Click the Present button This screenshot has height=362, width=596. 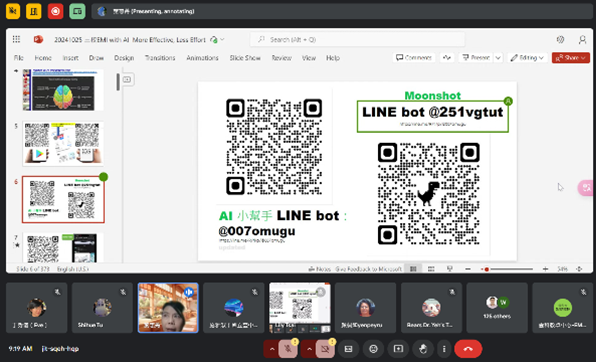(476, 58)
